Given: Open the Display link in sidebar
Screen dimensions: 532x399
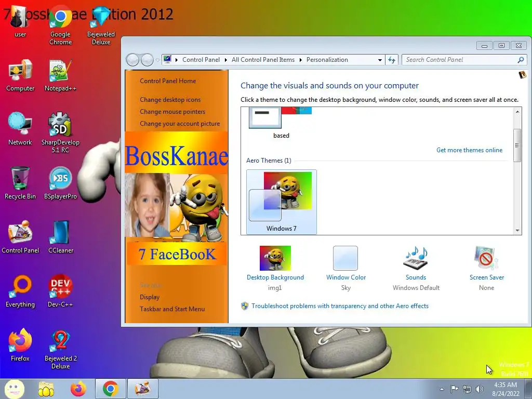Looking at the screenshot, I should (150, 297).
